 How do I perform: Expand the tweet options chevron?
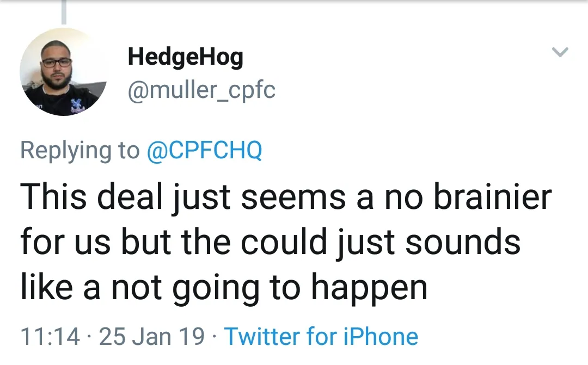coord(560,53)
